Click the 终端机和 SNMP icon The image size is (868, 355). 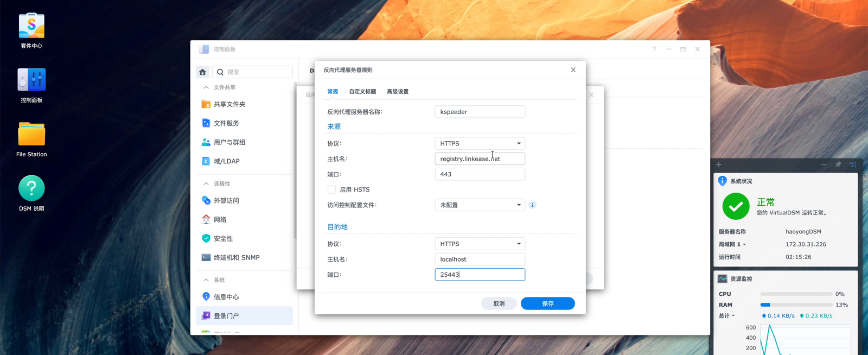point(206,257)
